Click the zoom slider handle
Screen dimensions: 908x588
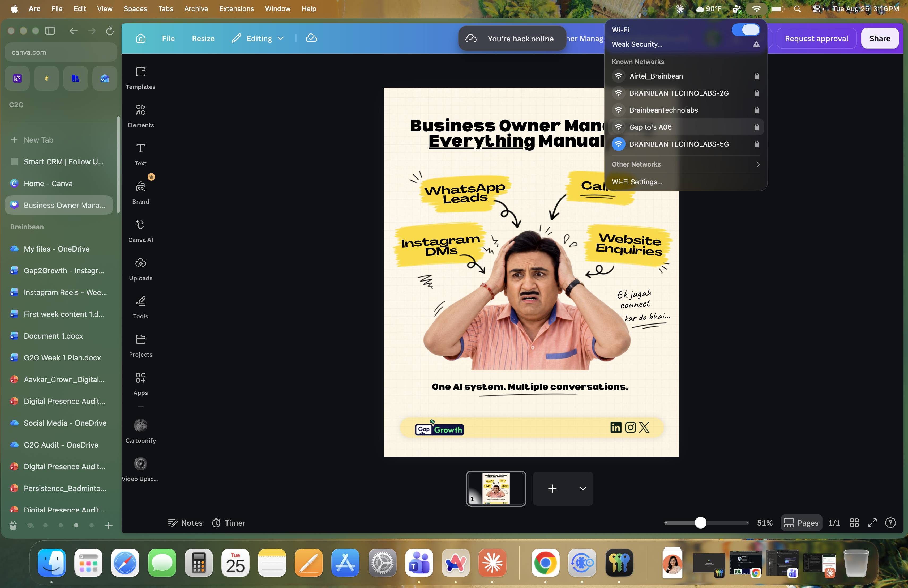700,522
